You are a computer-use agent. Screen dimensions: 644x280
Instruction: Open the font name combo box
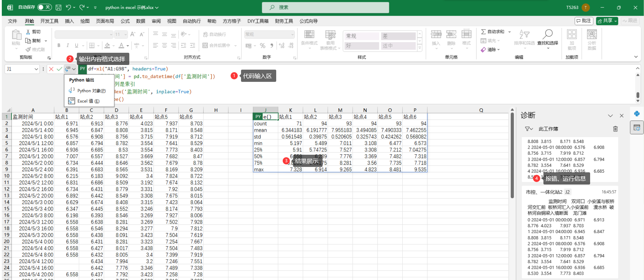[84, 34]
